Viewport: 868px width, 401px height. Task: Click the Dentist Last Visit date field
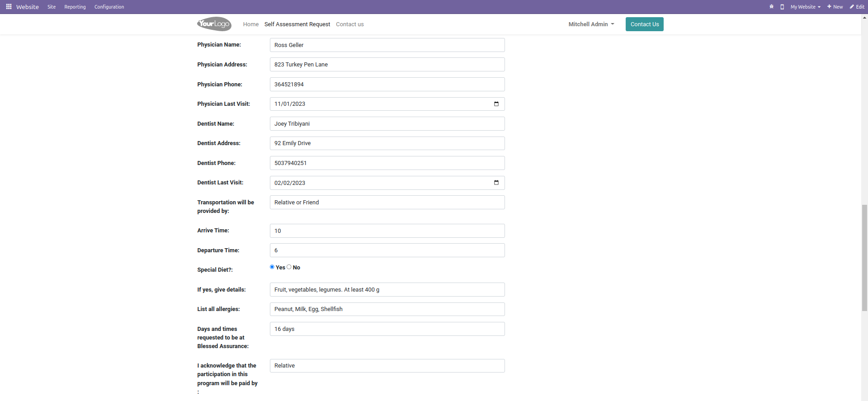[387, 183]
